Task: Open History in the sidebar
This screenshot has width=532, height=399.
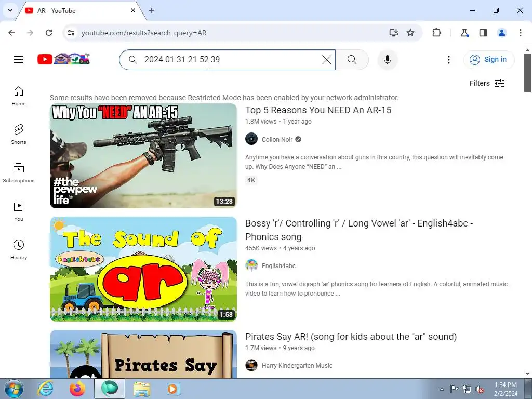Action: 19,249
